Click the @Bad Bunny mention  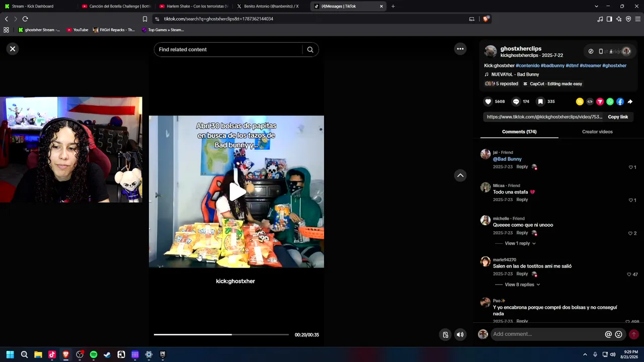point(507,159)
